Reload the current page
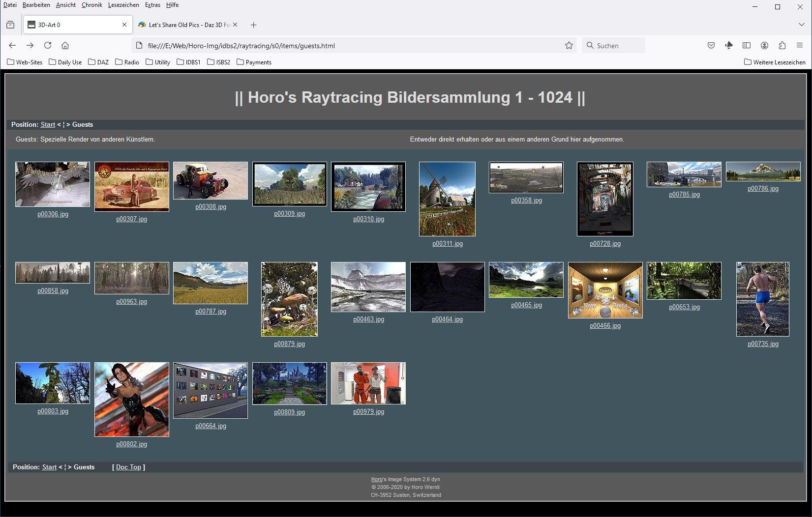 coord(48,45)
